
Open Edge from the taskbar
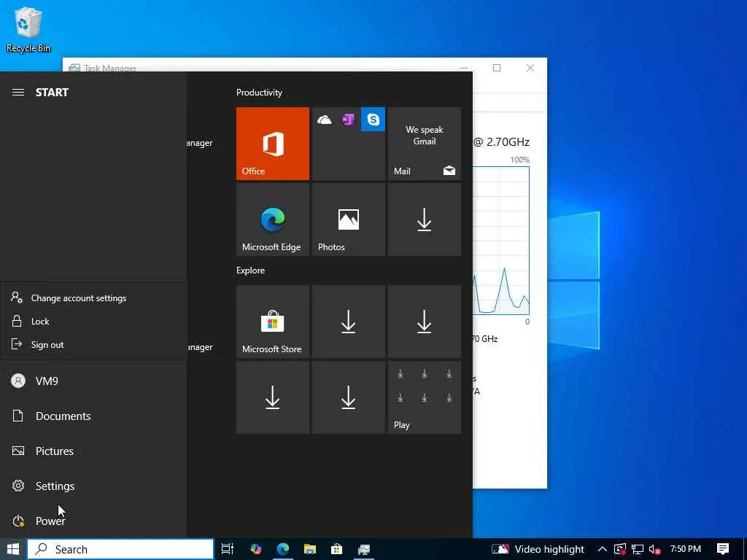(283, 549)
